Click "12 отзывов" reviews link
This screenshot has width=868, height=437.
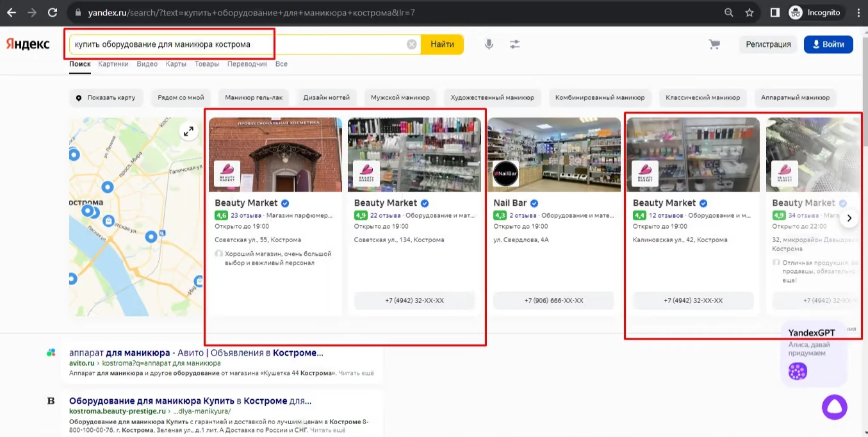[666, 216]
